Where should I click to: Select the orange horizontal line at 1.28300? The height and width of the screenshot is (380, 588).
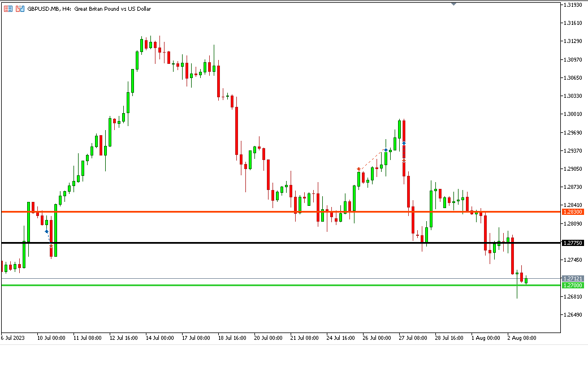(x=281, y=212)
